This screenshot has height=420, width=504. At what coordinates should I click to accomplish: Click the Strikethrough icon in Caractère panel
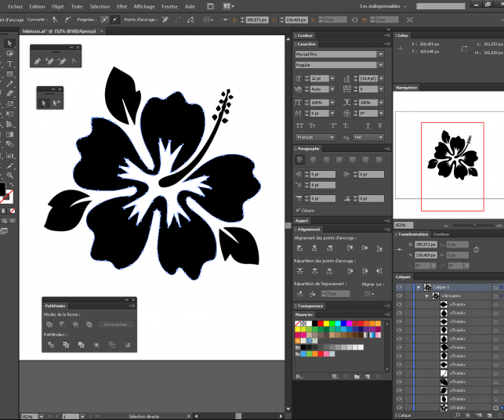pos(380,125)
